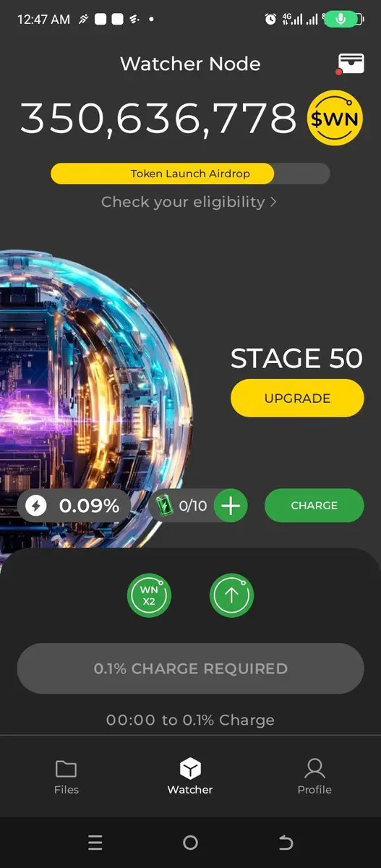The image size is (381, 868).
Task: Open the wallet icon at top right
Action: [x=351, y=64]
